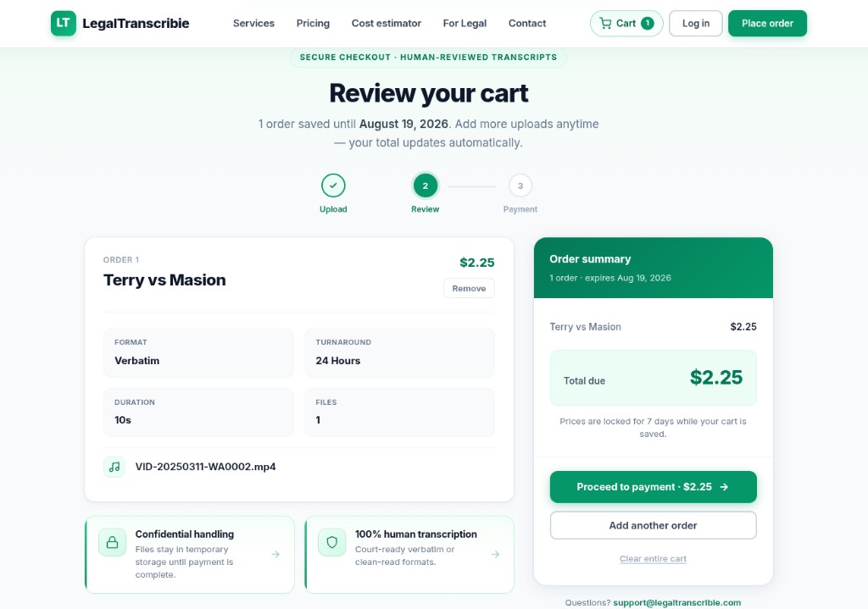This screenshot has height=609, width=868.
Task: Click the Order summary heading
Action: pyautogui.click(x=590, y=259)
